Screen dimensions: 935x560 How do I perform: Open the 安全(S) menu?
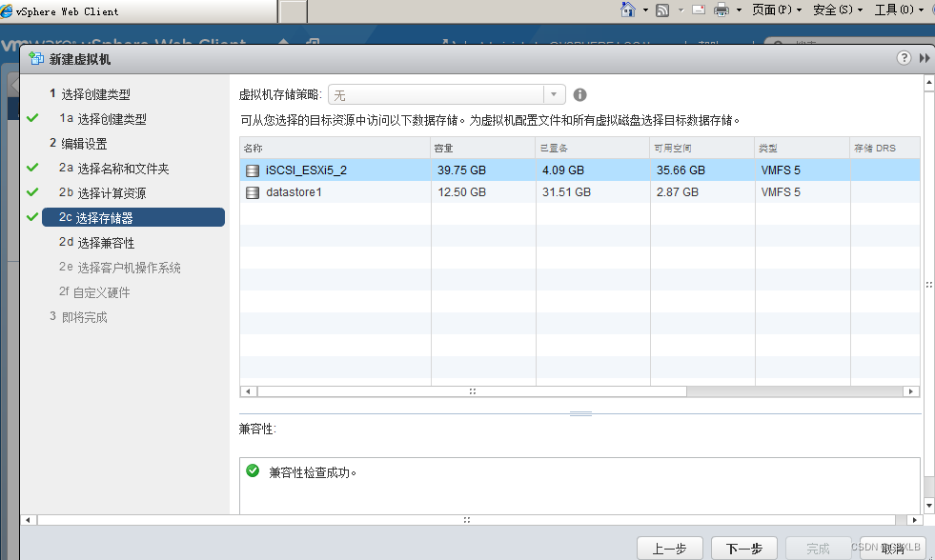coord(838,10)
